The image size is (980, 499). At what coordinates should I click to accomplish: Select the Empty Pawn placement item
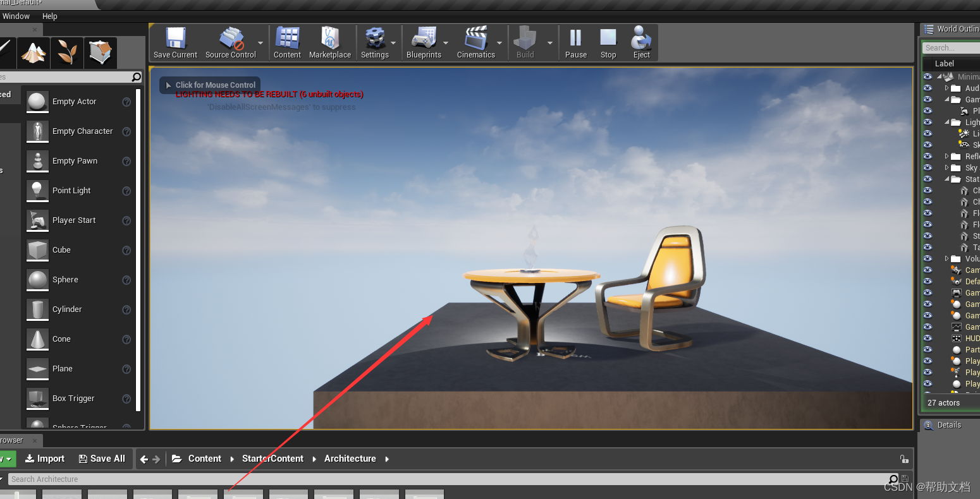tap(79, 161)
